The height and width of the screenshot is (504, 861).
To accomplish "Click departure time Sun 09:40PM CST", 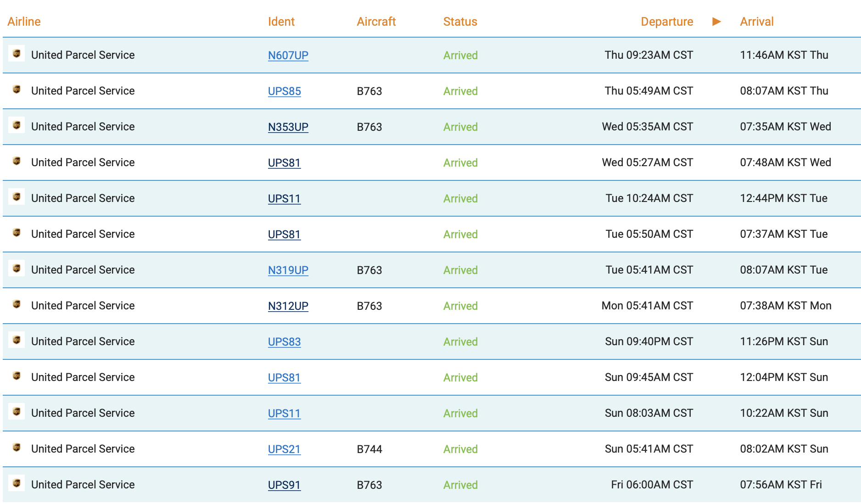I will (649, 342).
